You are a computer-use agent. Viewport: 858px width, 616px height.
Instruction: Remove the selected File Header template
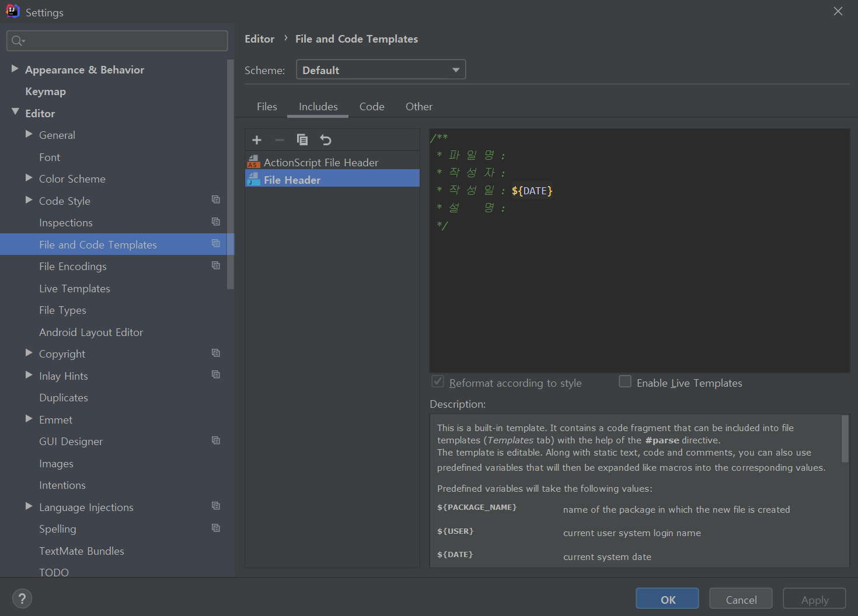click(x=280, y=140)
